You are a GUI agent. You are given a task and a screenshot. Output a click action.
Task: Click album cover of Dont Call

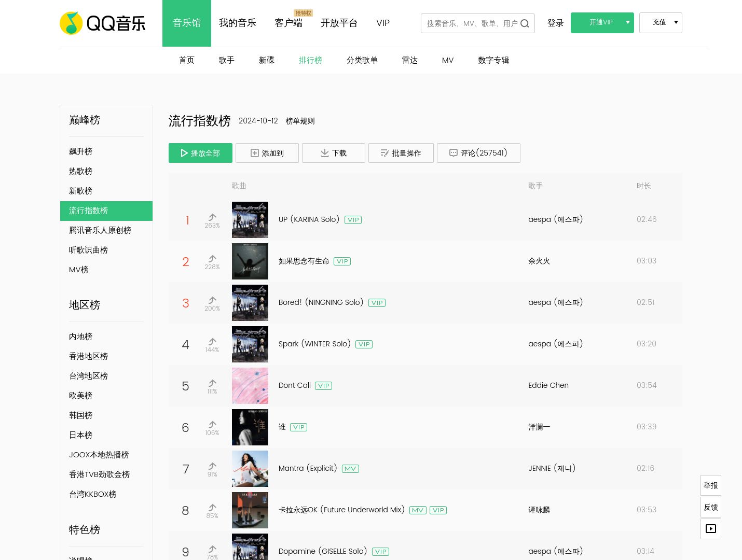point(250,386)
